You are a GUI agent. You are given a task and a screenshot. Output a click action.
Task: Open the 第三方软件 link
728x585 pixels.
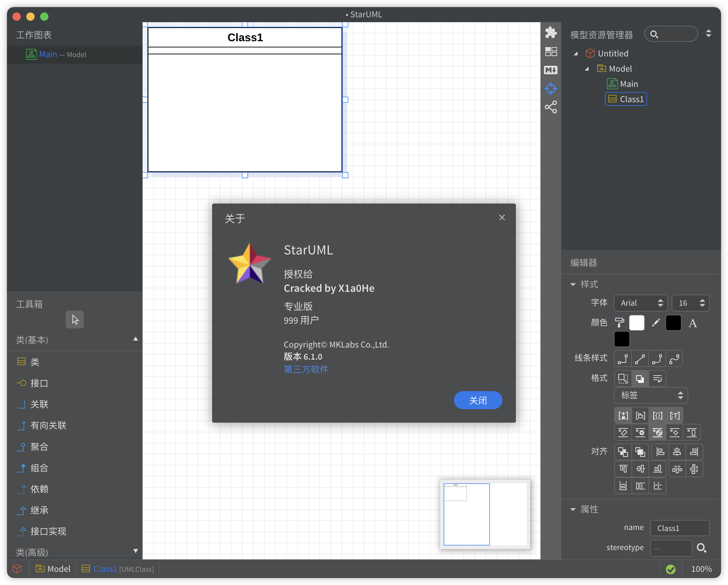pos(306,369)
